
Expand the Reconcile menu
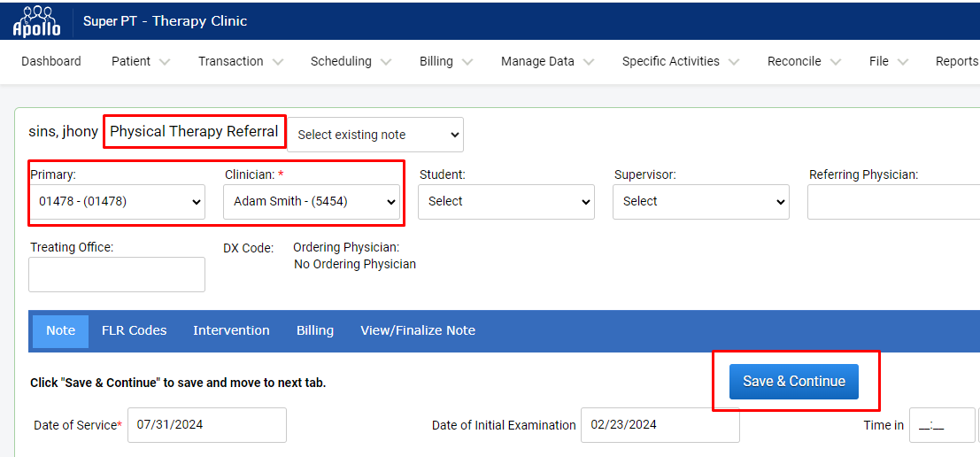click(804, 61)
